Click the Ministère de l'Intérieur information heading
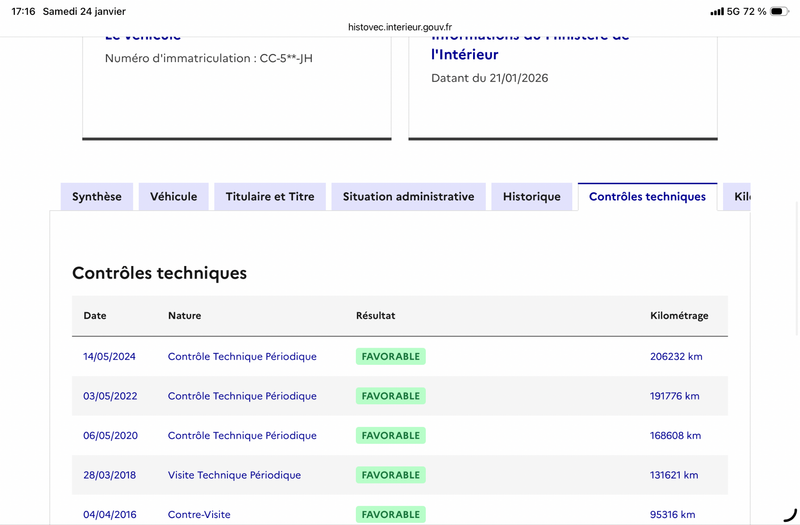 click(x=530, y=45)
